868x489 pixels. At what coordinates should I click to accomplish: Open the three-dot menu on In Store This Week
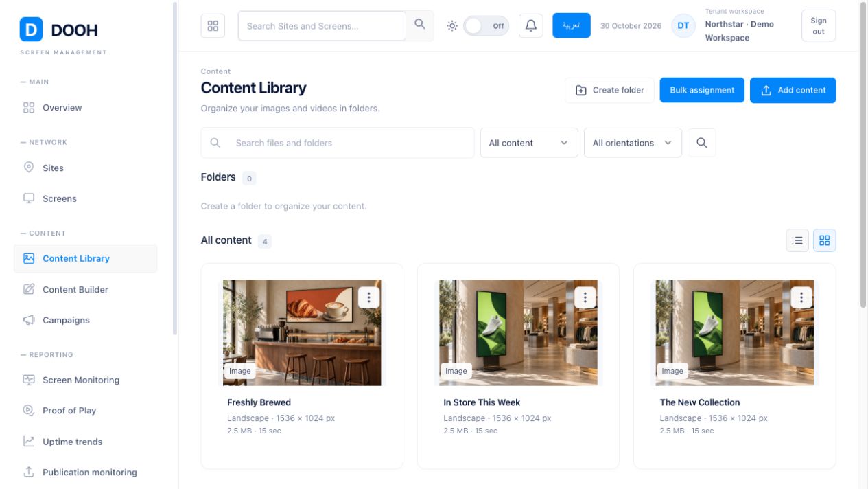(585, 297)
